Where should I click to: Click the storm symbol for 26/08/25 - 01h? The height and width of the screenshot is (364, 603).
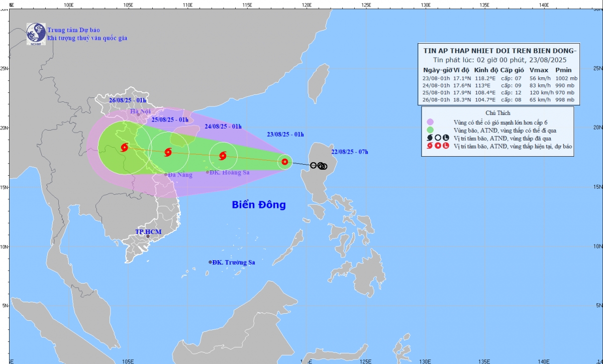(125, 147)
